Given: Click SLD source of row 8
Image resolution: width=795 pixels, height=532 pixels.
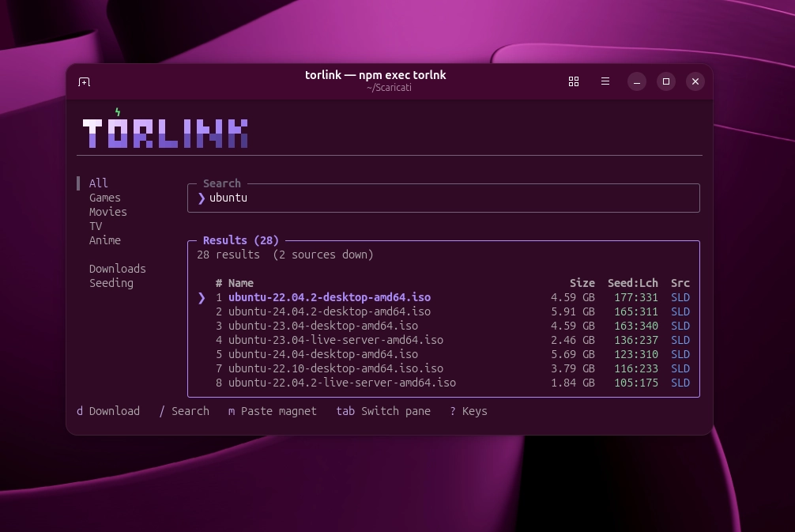Looking at the screenshot, I should [x=680, y=383].
